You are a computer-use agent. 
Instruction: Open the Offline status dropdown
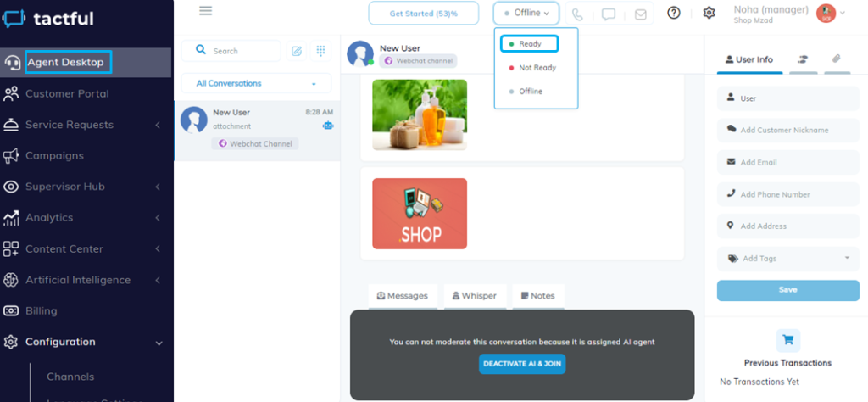pos(526,13)
